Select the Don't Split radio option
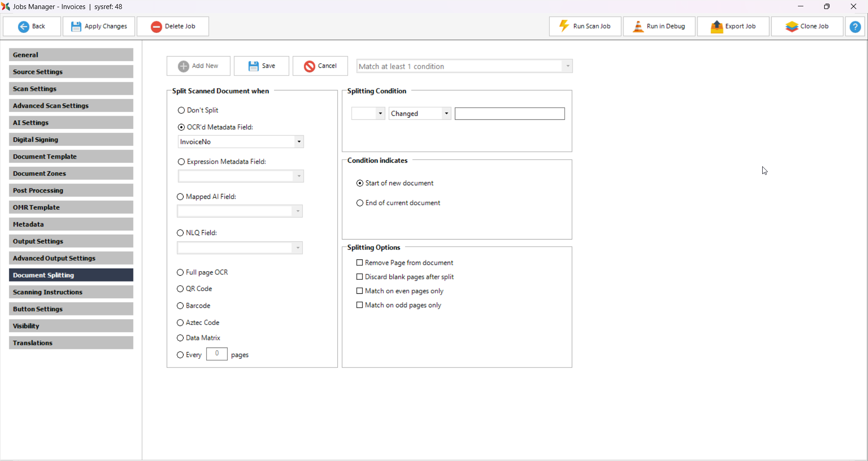The height and width of the screenshot is (461, 868). [x=181, y=110]
